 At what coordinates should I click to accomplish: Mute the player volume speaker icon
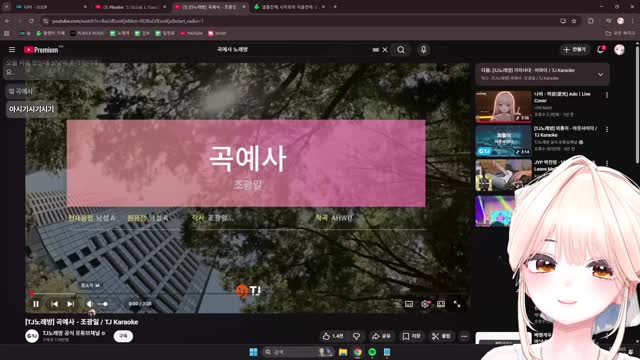point(89,304)
